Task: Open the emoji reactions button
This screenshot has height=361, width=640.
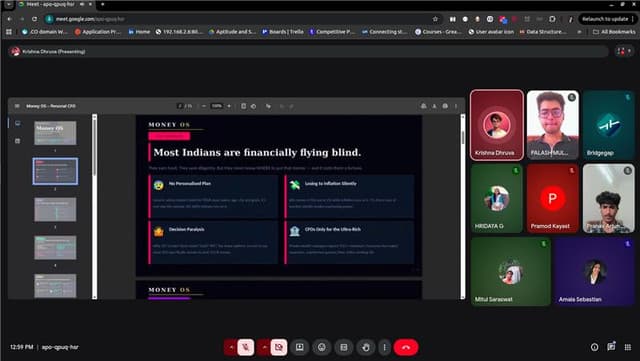Action: point(322,347)
